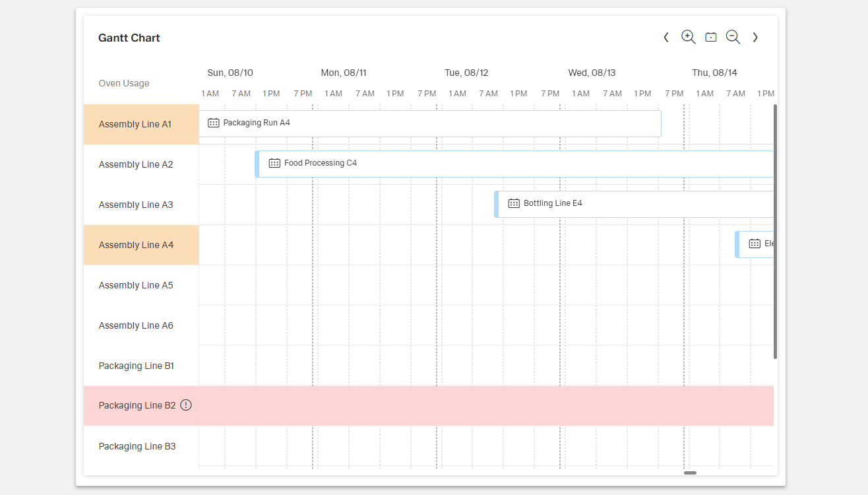Click the warning icon beside Packaging Line B2
The image size is (868, 495).
[185, 405]
